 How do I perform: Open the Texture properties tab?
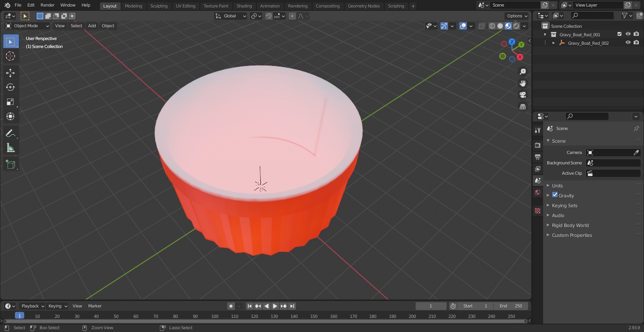click(x=537, y=211)
